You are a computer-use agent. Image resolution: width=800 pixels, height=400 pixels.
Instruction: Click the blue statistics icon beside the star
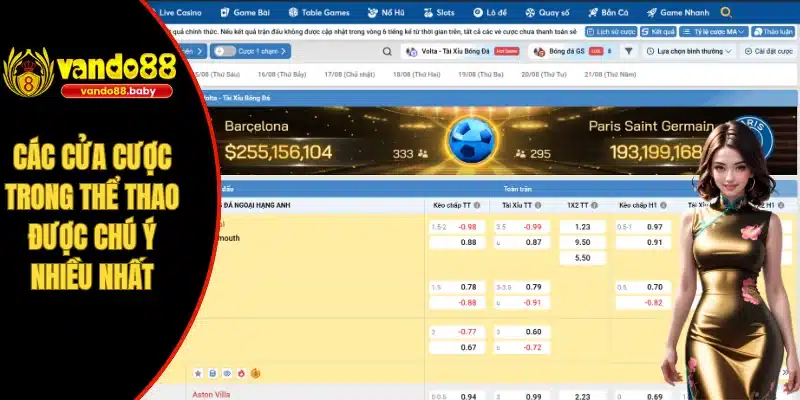click(x=212, y=373)
